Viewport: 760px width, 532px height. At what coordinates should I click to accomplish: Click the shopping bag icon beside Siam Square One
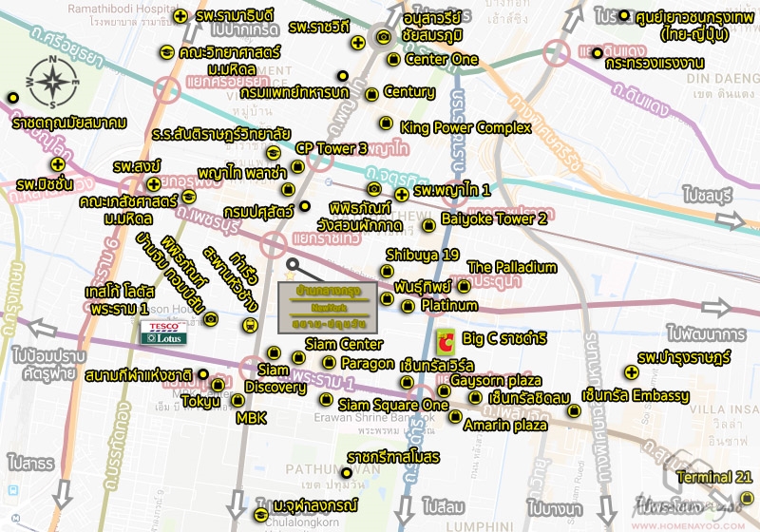point(326,399)
